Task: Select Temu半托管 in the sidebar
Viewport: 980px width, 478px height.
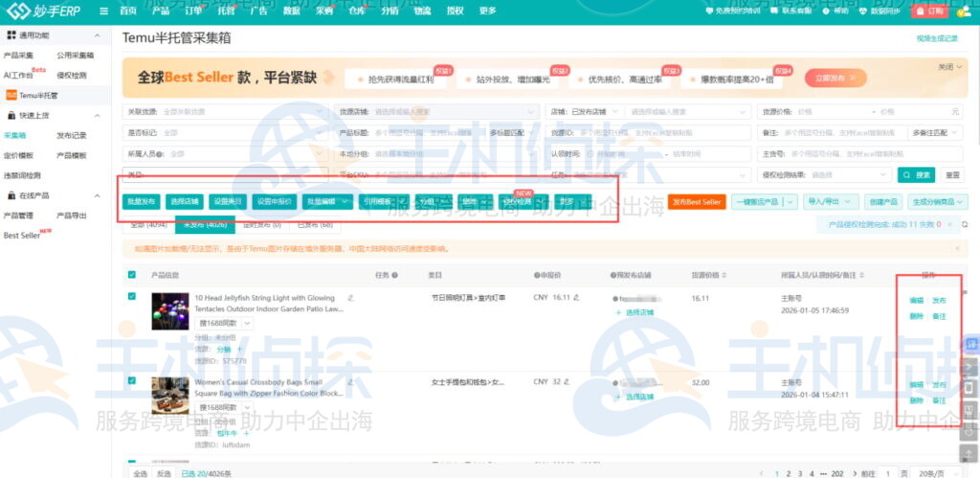Action: (37, 96)
